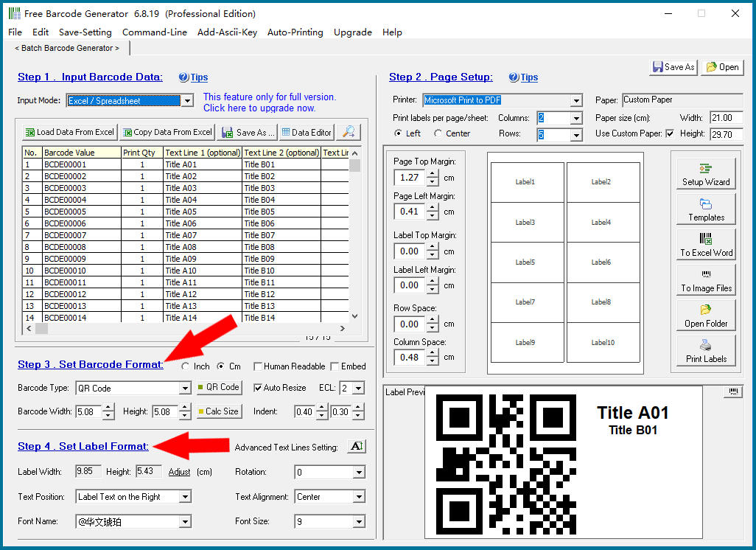
Task: Click Step 3 Set Barcode Format link
Action: point(91,365)
